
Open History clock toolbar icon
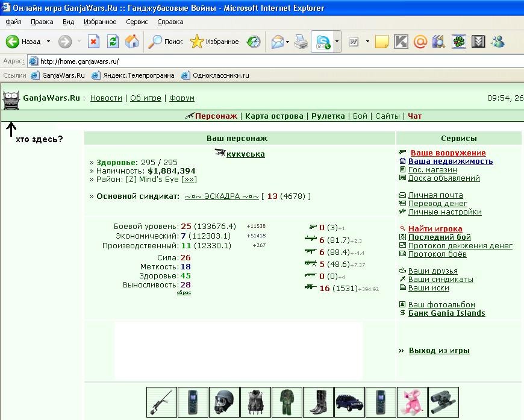click(254, 42)
